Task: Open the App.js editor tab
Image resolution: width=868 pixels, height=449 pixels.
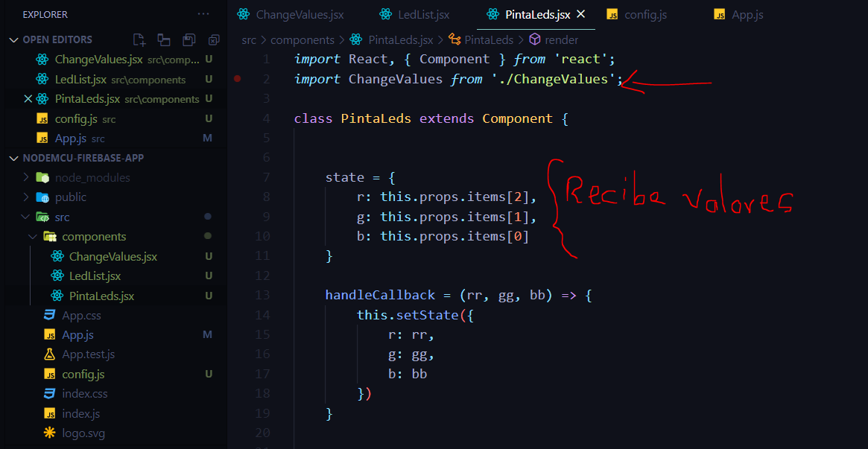Action: click(x=738, y=13)
